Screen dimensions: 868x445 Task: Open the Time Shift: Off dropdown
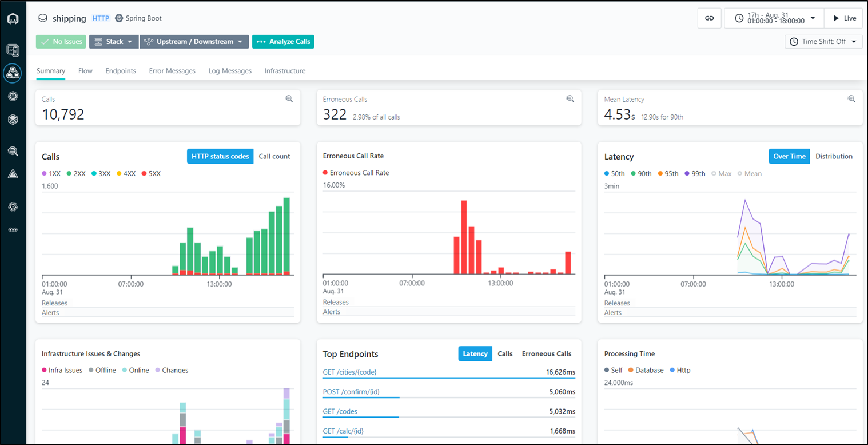823,42
